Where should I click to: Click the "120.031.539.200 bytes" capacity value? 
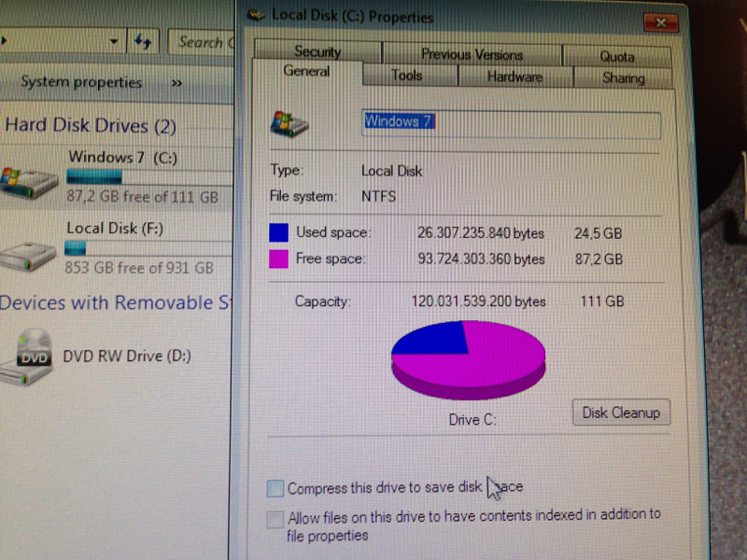[478, 301]
